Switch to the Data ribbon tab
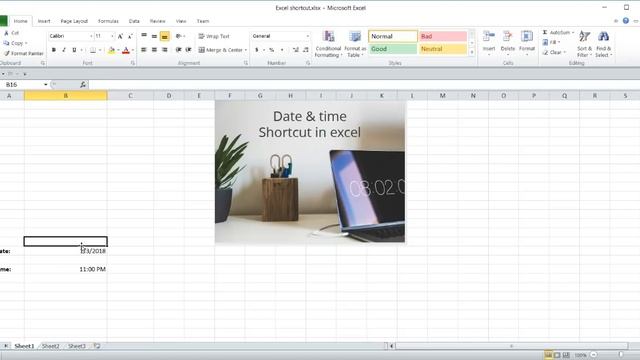Screen dimensions: 640x360 coord(134,21)
